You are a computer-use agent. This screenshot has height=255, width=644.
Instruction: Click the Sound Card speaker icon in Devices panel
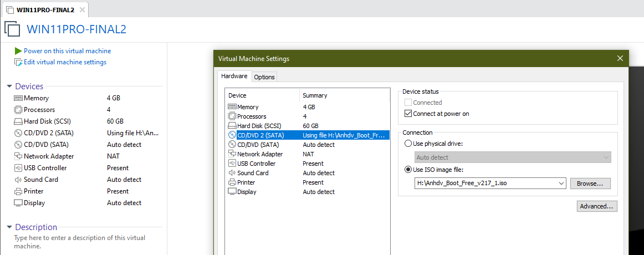(x=18, y=180)
